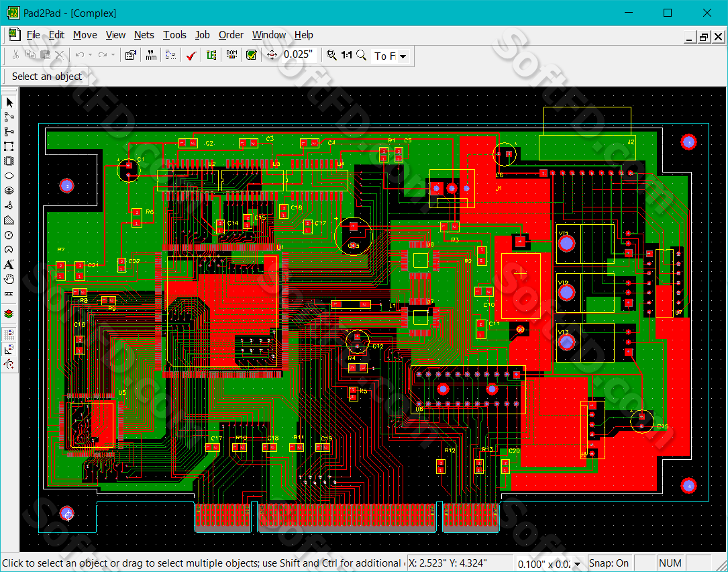This screenshot has width=728, height=572.
Task: Click the paste clipboard icon
Action: click(x=45, y=55)
